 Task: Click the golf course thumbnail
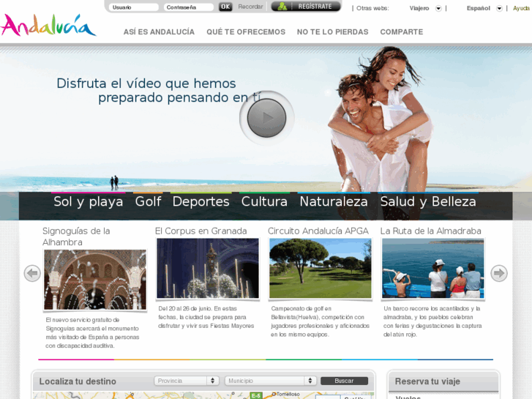pyautogui.click(x=321, y=268)
